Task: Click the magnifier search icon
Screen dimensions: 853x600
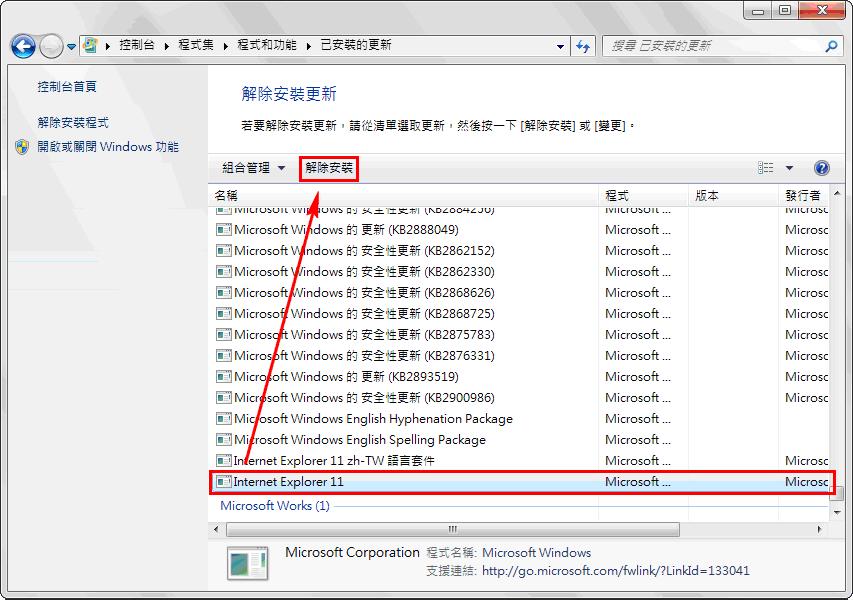Action: [831, 47]
